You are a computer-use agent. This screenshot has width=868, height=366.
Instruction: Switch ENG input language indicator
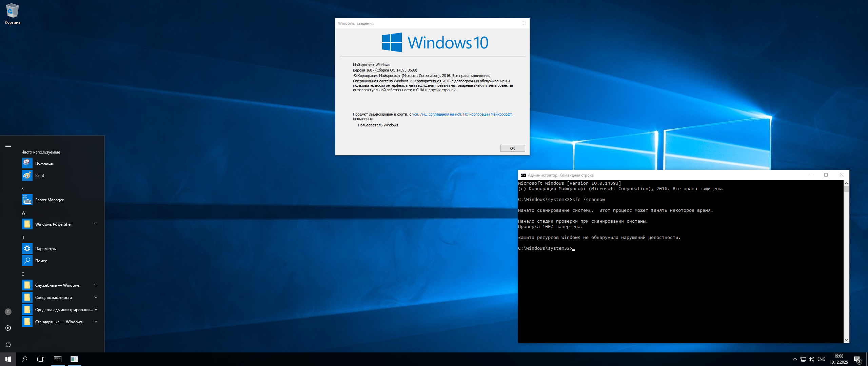point(821,359)
